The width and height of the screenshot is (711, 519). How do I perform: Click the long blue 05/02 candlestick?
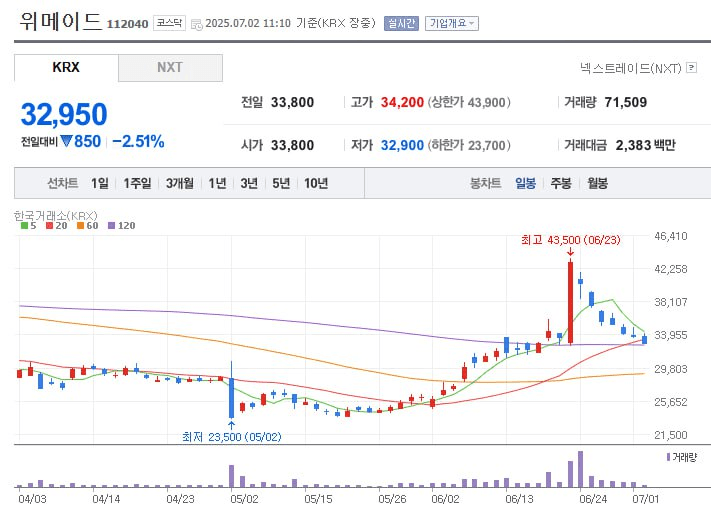point(231,390)
